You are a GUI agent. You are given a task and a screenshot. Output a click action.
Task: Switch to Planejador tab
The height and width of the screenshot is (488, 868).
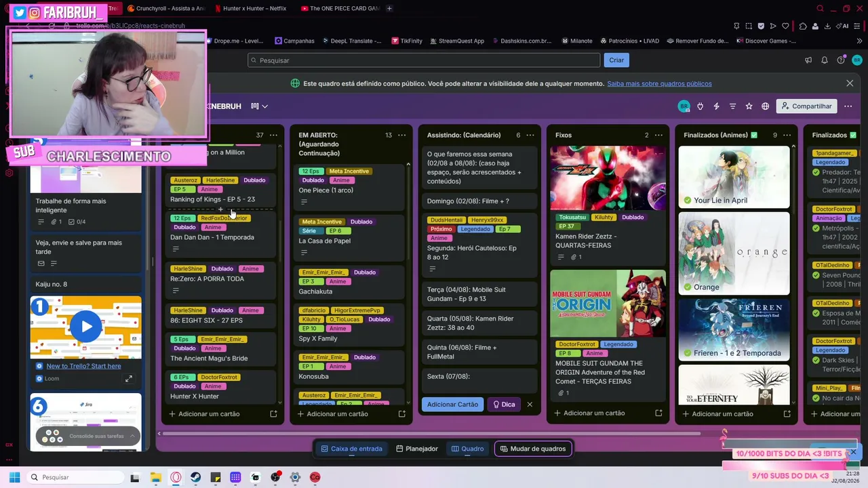click(416, 449)
